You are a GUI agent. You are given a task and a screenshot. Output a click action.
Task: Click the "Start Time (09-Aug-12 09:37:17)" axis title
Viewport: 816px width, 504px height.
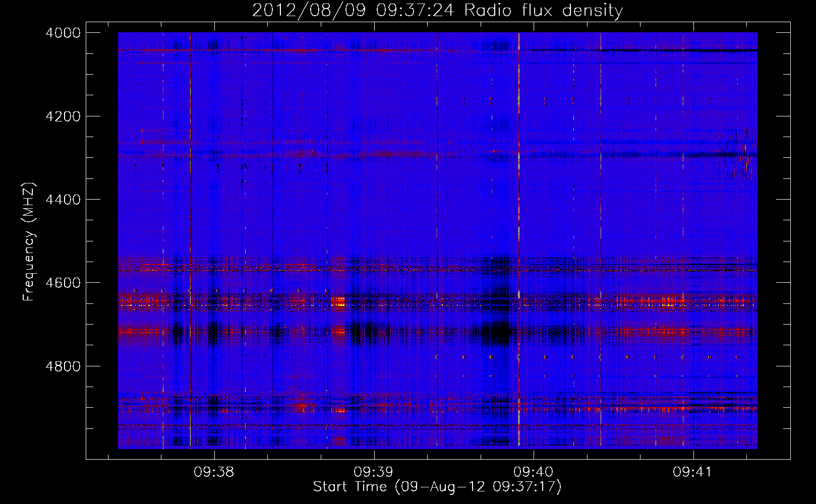tap(437, 487)
